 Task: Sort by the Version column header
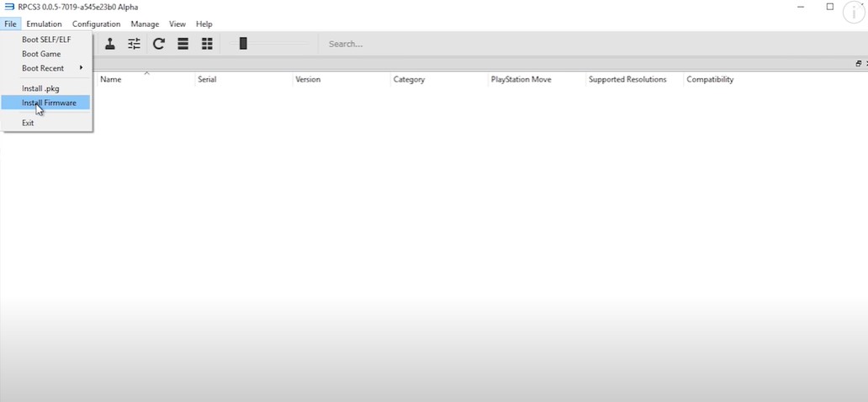coord(341,79)
